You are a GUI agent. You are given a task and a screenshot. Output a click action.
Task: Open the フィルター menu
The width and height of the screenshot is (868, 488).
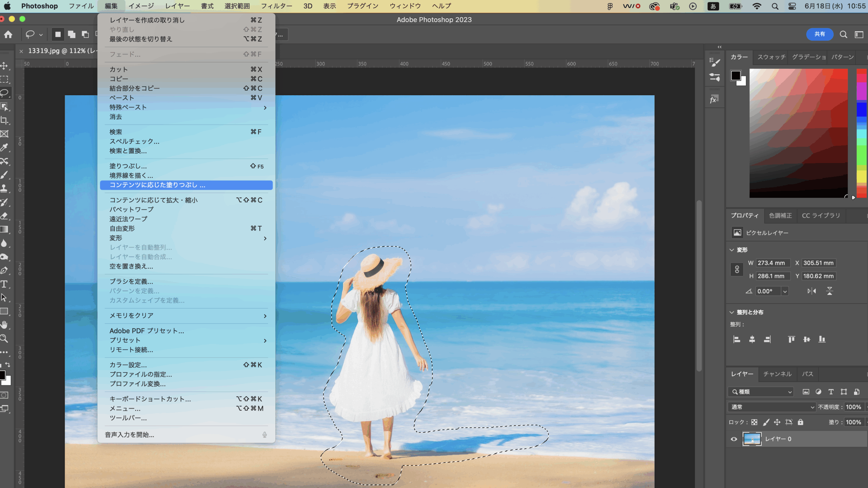(276, 6)
